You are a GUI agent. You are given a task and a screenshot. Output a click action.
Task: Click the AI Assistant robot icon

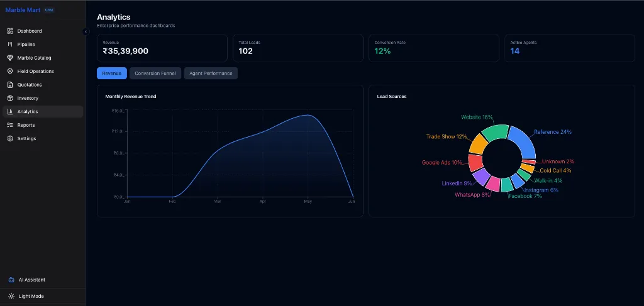coord(11,280)
